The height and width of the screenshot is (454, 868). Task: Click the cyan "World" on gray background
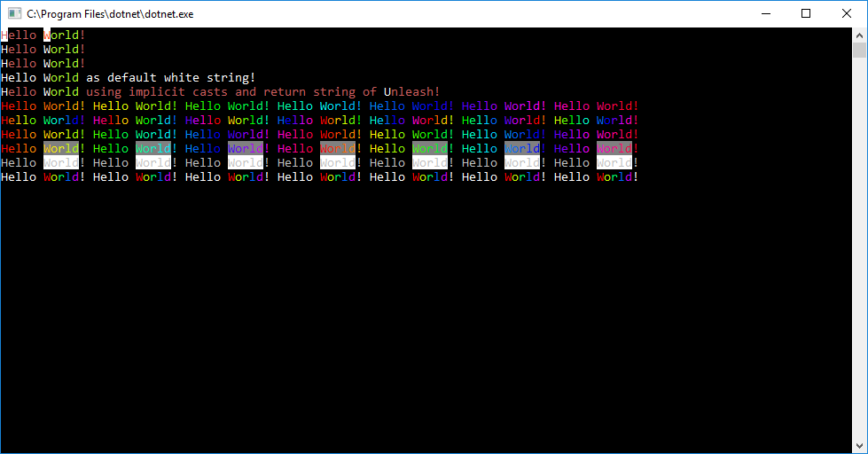click(x=153, y=148)
